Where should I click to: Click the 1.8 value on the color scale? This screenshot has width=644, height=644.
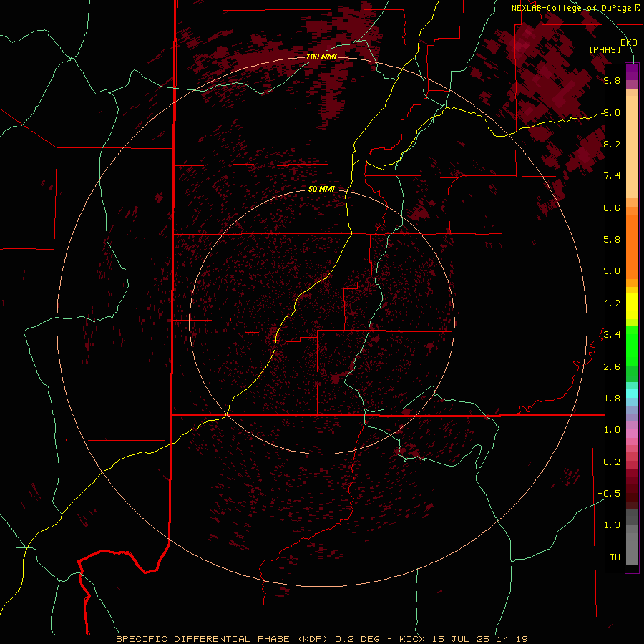point(612,398)
